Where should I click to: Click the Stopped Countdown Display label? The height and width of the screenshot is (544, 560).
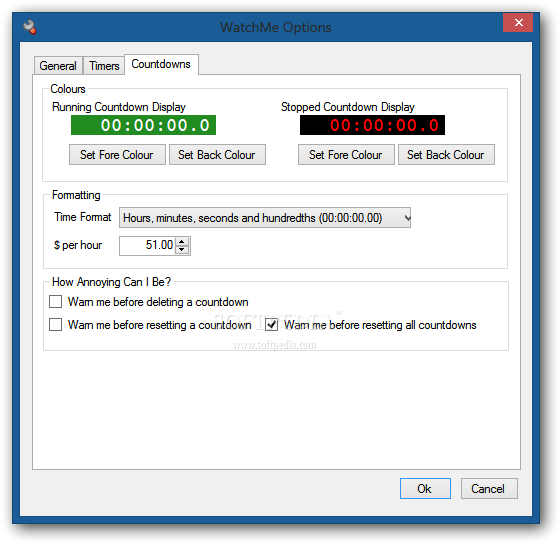tap(348, 107)
